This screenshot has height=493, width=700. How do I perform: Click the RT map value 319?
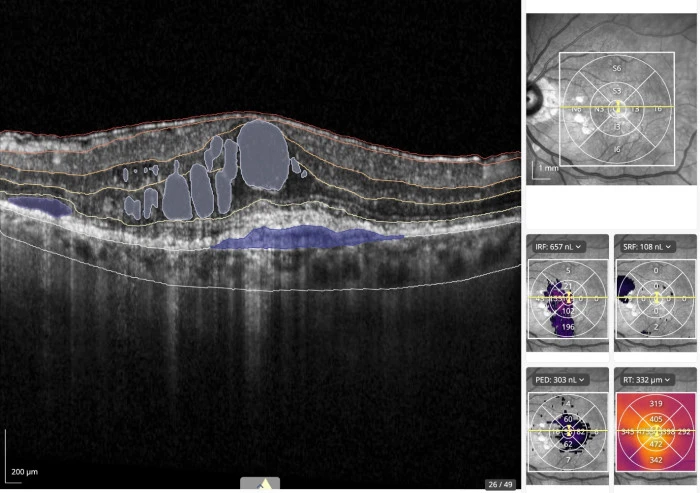pos(656,404)
